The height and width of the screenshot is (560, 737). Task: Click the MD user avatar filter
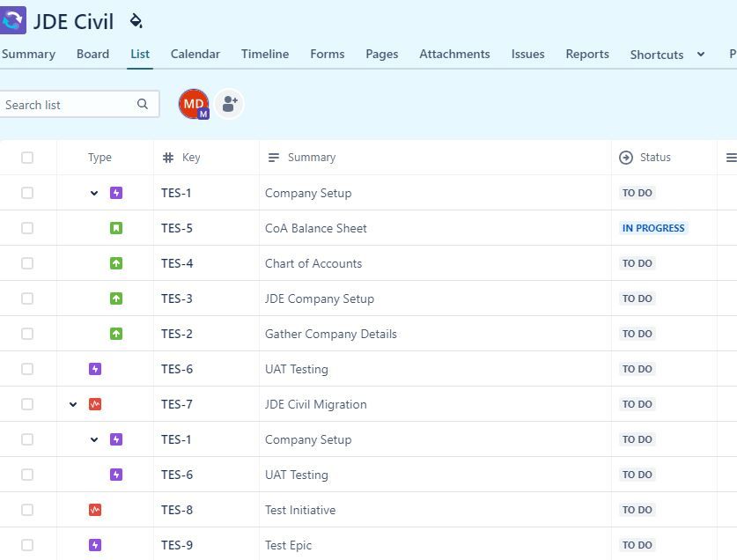pyautogui.click(x=194, y=104)
